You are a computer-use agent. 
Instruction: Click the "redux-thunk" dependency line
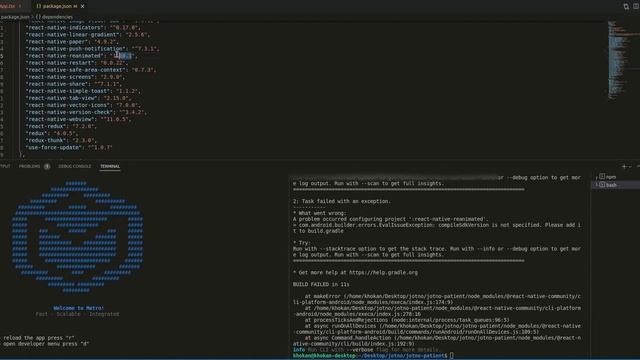coord(61,140)
